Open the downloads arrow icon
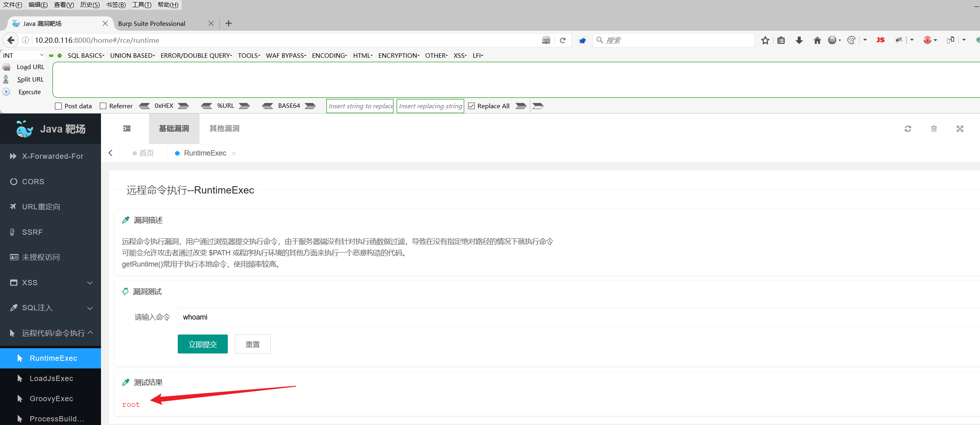 [799, 40]
